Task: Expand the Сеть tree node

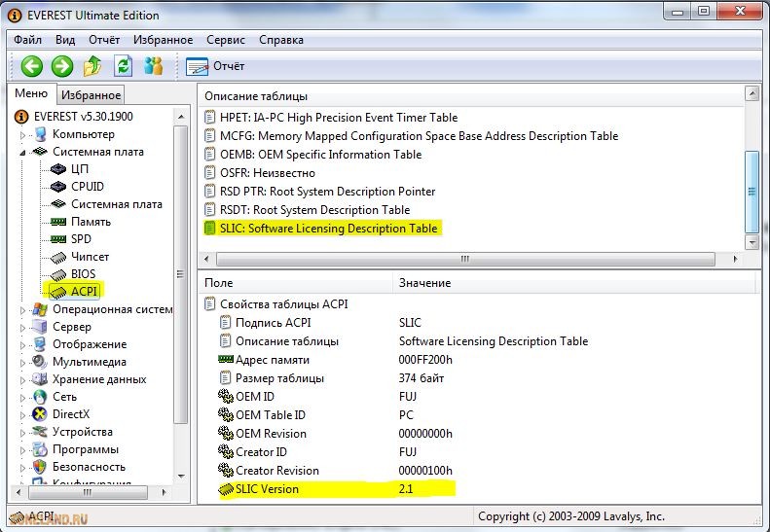Action: pos(22,397)
